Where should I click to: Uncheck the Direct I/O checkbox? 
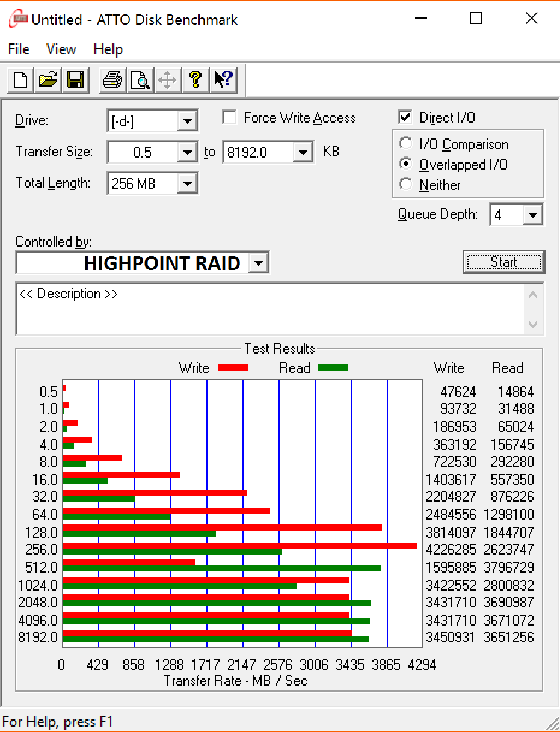(x=405, y=118)
